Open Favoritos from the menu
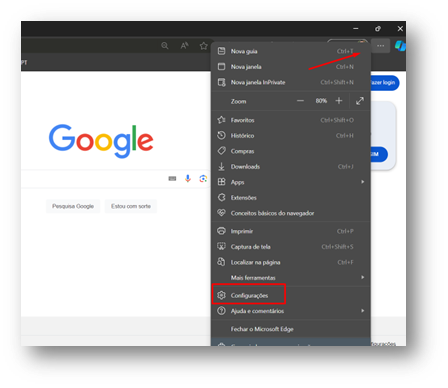 (291, 120)
